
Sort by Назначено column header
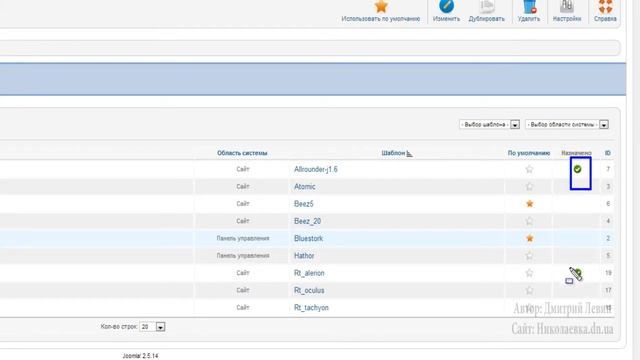(576, 153)
